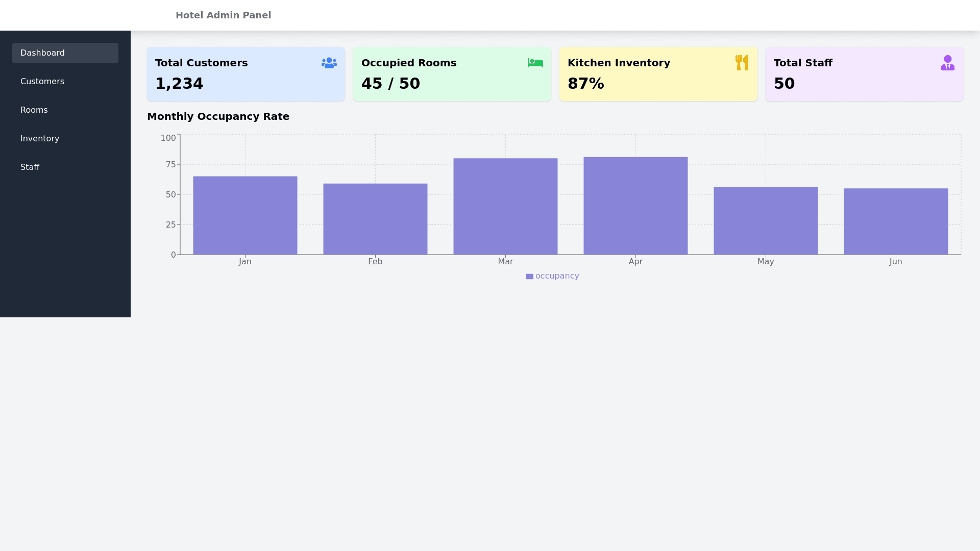
Task: Click the Total Customers people icon
Action: pos(329,63)
